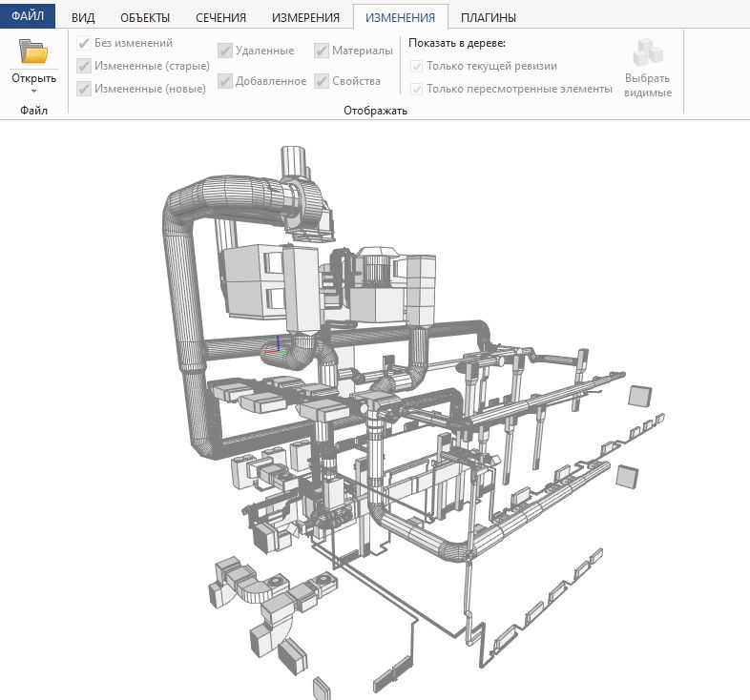Open the ИЗМЕРЕНИЯ ribbon tab

pyautogui.click(x=305, y=17)
